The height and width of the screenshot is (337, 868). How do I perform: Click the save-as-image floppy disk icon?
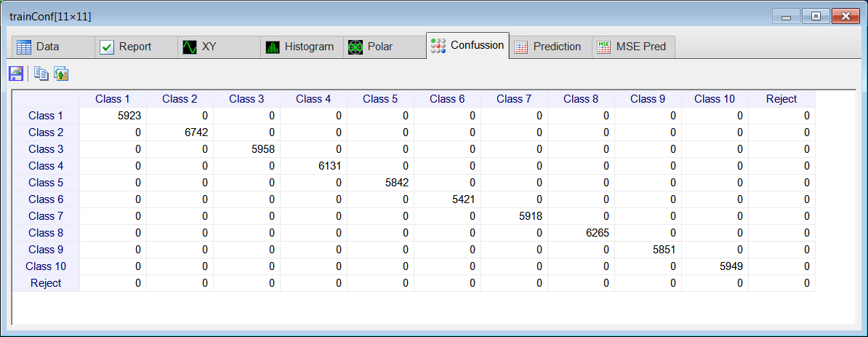[x=17, y=74]
